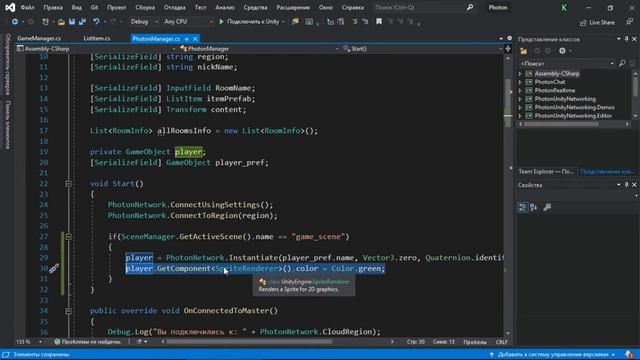Click the account avatar K
Screen dimensions: 640x360
[564, 8]
